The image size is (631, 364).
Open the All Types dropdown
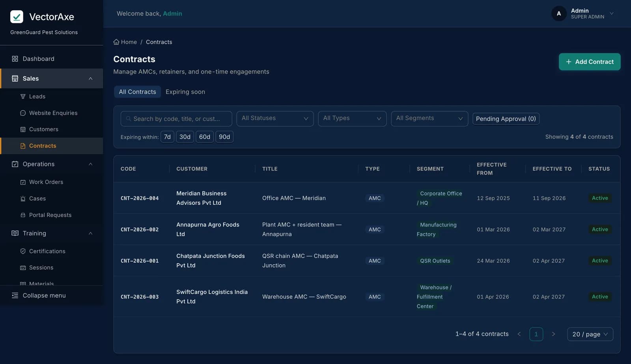point(352,119)
